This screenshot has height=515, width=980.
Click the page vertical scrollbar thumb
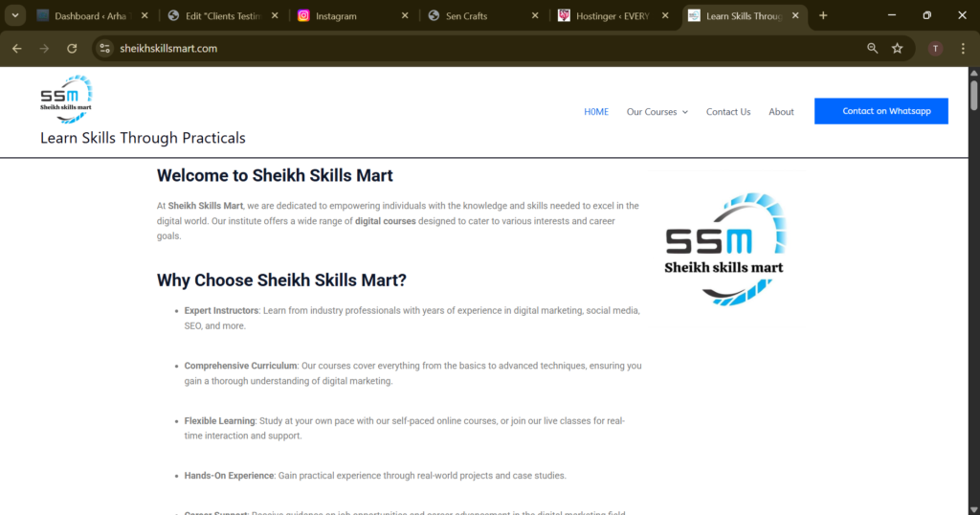(973, 95)
